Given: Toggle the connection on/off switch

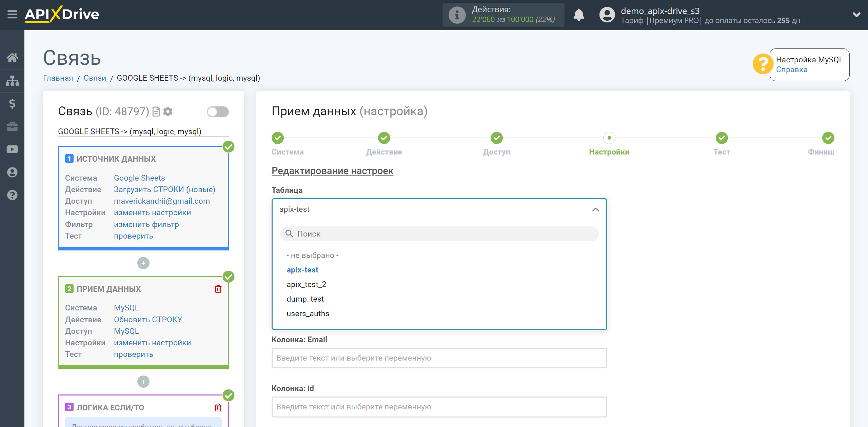Looking at the screenshot, I should [218, 112].
